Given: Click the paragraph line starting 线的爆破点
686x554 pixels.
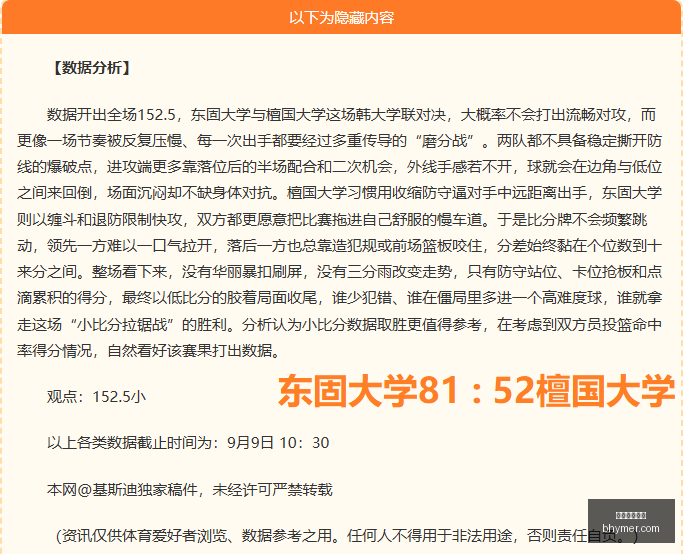Looking at the screenshot, I should tap(339, 167).
